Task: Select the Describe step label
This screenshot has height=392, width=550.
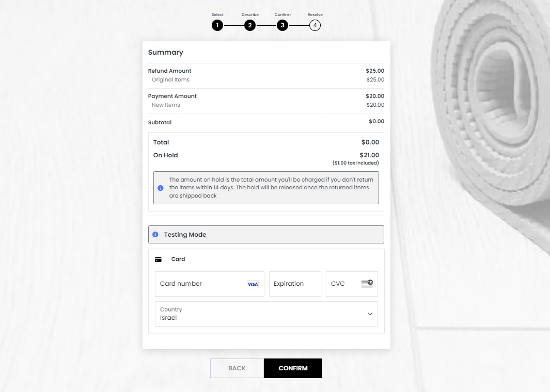Action: pyautogui.click(x=250, y=14)
